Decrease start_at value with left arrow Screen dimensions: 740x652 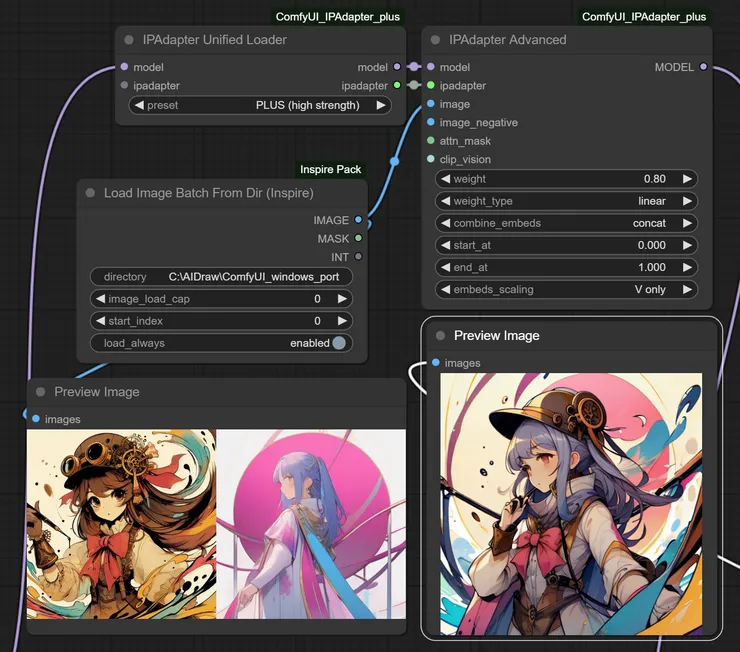[446, 245]
